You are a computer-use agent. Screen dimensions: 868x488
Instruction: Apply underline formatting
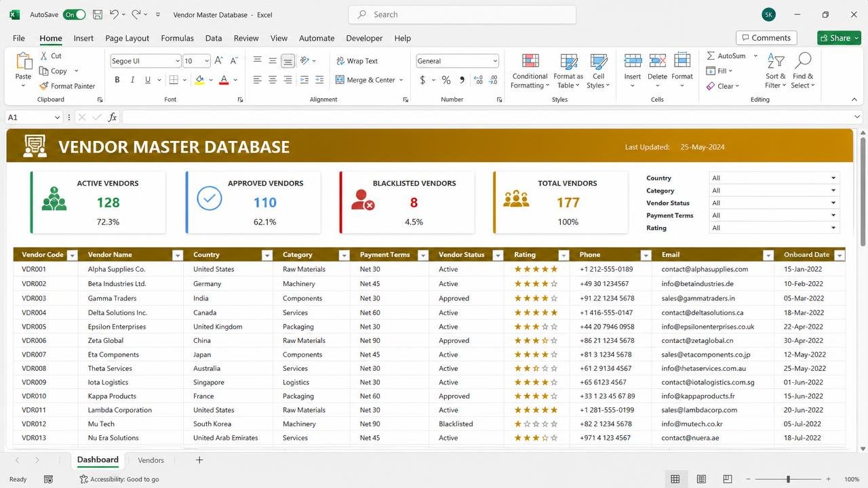point(148,80)
